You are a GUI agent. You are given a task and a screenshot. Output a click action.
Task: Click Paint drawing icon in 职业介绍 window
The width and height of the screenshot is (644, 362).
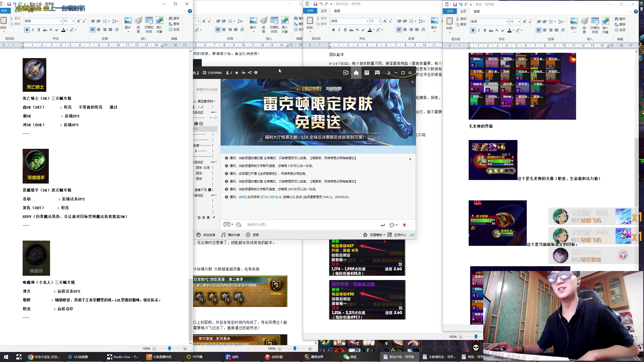coord(138,24)
